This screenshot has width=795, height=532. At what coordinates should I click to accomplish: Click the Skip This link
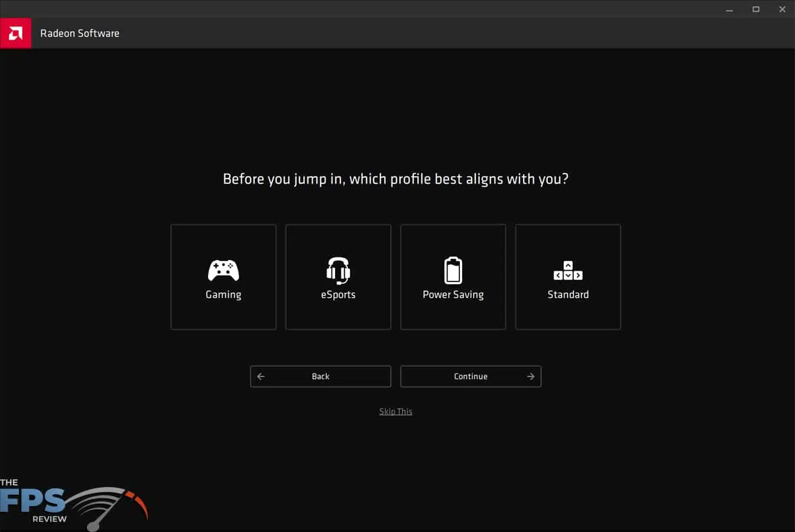click(395, 411)
